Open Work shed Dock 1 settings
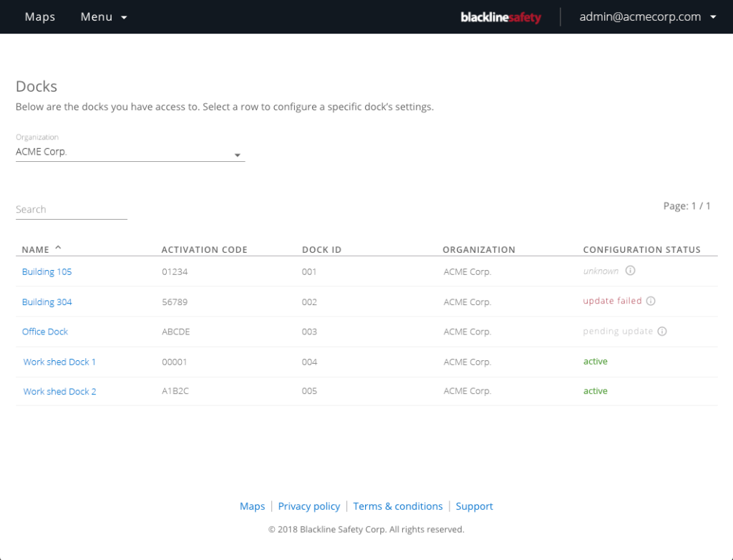733x560 pixels. tap(59, 362)
